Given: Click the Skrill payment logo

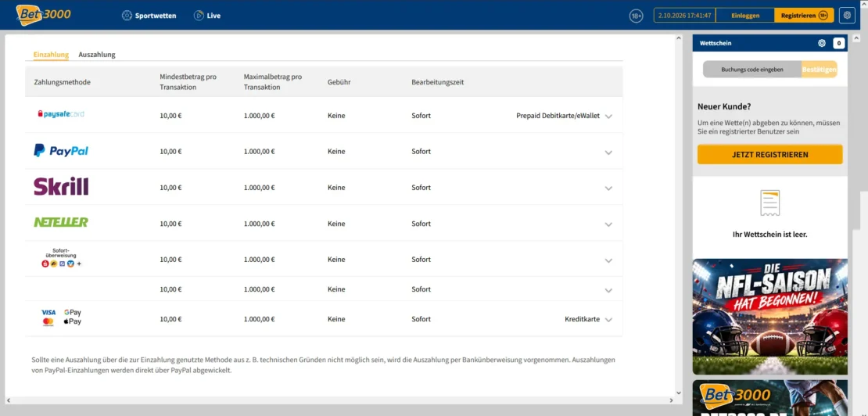Looking at the screenshot, I should pos(61,186).
